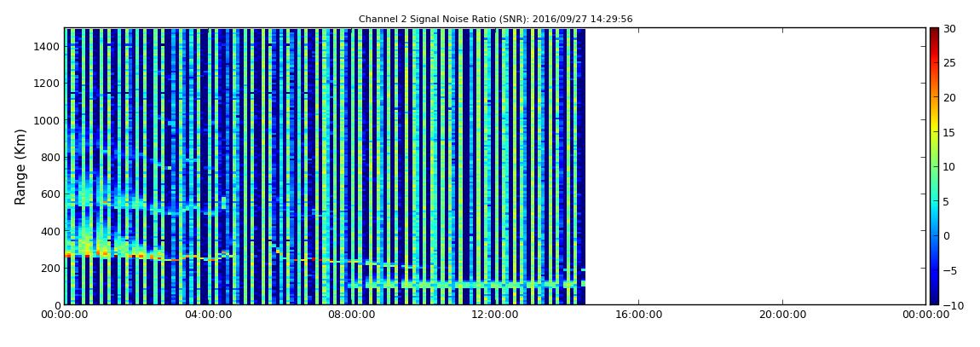980x347 pixels.
Task: Click the 800 range tick label
Action: pyautogui.click(x=51, y=157)
